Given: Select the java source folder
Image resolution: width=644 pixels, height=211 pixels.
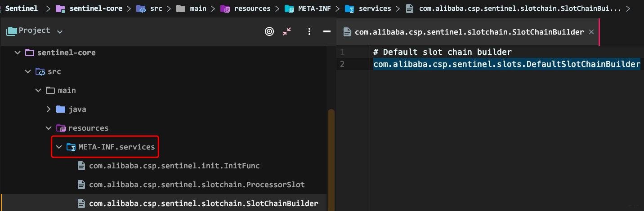Looking at the screenshot, I should (x=77, y=109).
